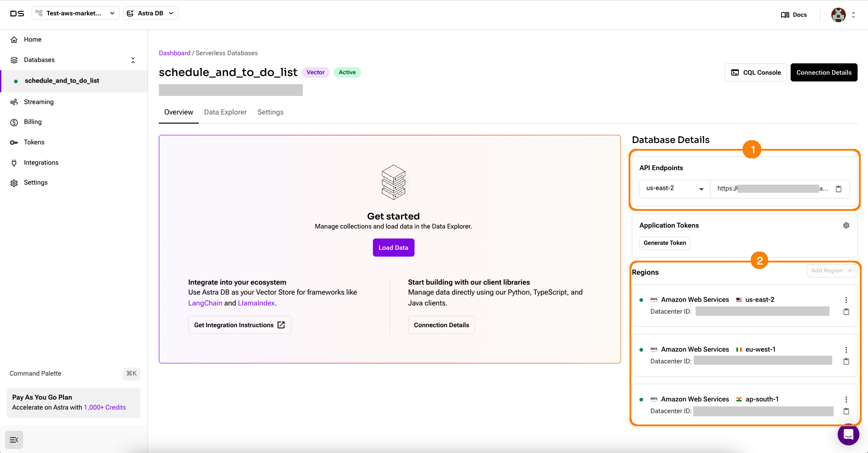Select schedule_and_to_do_list in sidebar
Screen dimensions: 868x453
(62, 81)
